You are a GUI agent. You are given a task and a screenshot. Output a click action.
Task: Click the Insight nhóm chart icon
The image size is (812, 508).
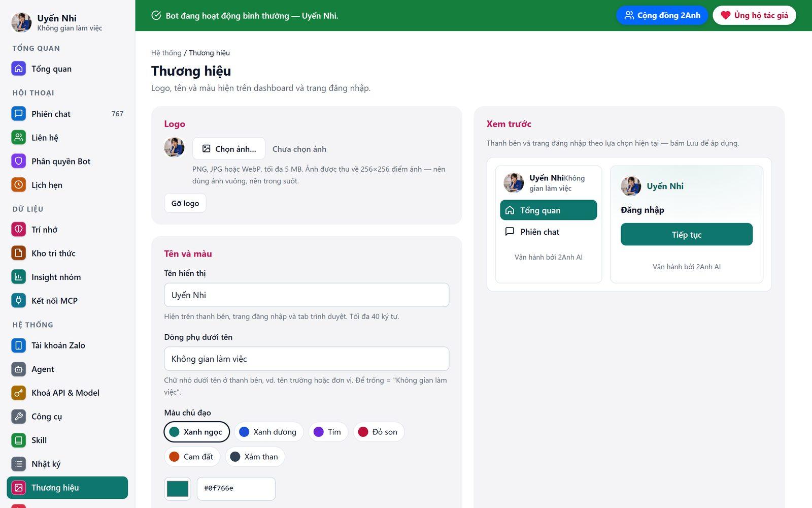pos(19,277)
